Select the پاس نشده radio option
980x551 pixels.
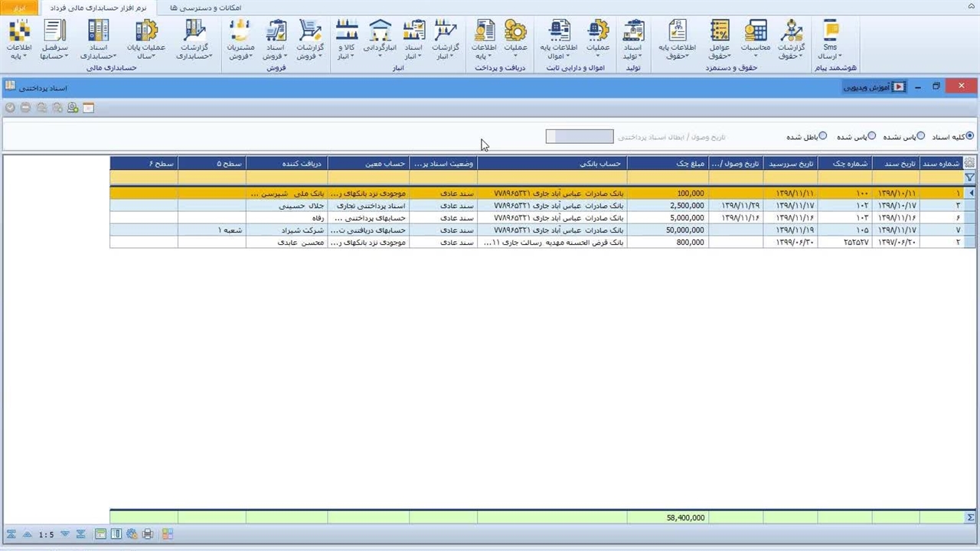[x=921, y=136]
